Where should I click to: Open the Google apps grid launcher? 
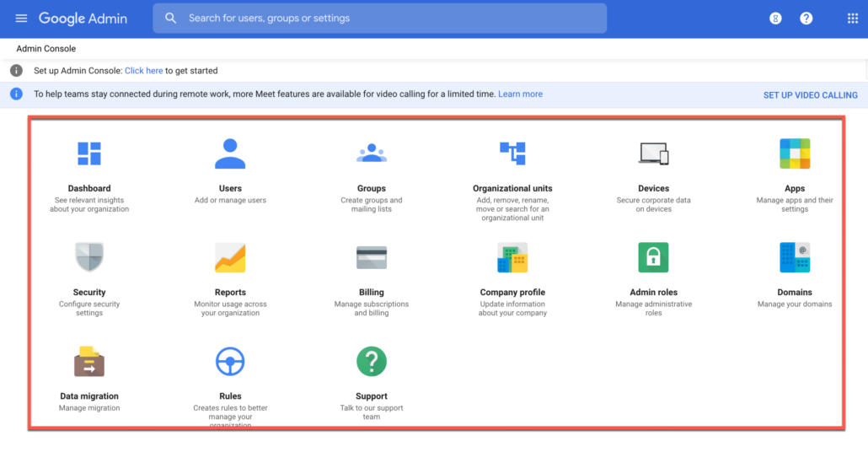pyautogui.click(x=853, y=19)
